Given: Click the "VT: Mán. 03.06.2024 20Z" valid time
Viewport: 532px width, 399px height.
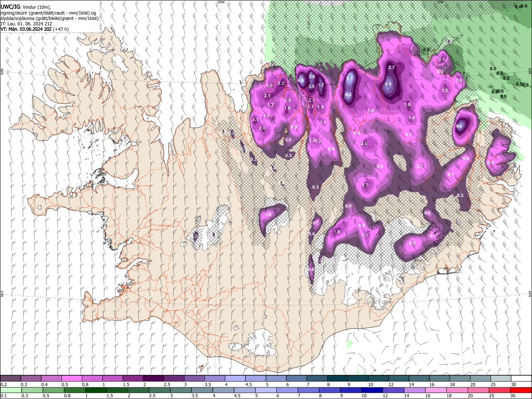Looking at the screenshot, I should (26, 29).
